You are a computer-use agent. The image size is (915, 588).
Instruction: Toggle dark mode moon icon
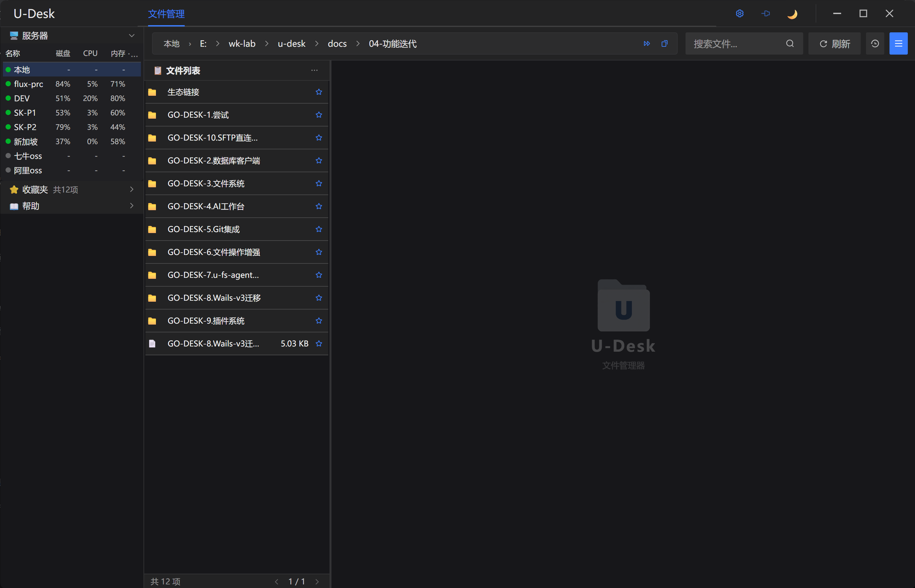point(792,14)
